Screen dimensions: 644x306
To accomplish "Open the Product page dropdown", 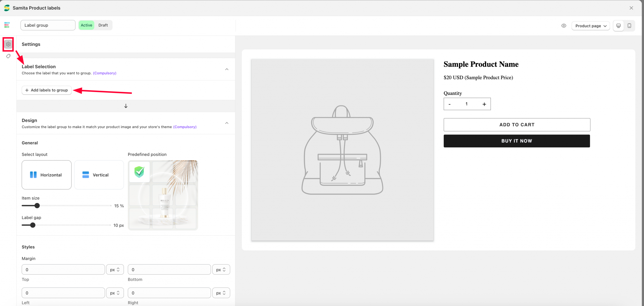I will pyautogui.click(x=590, y=26).
